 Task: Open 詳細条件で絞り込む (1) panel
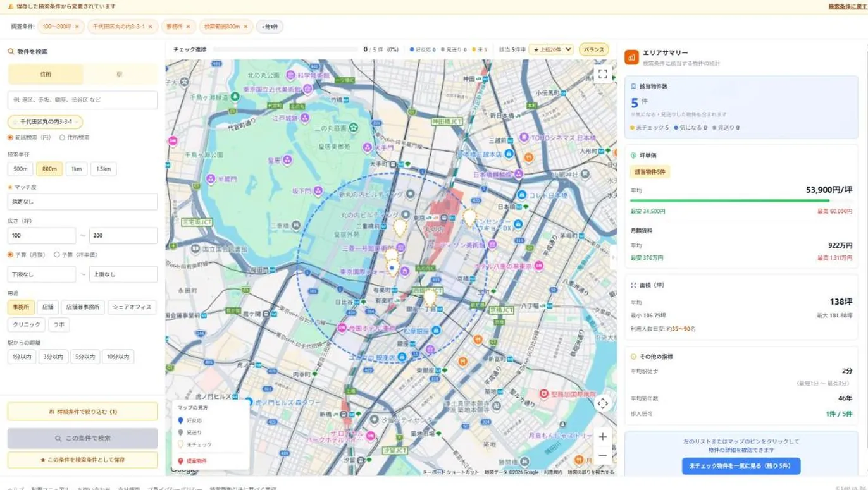[x=82, y=412]
